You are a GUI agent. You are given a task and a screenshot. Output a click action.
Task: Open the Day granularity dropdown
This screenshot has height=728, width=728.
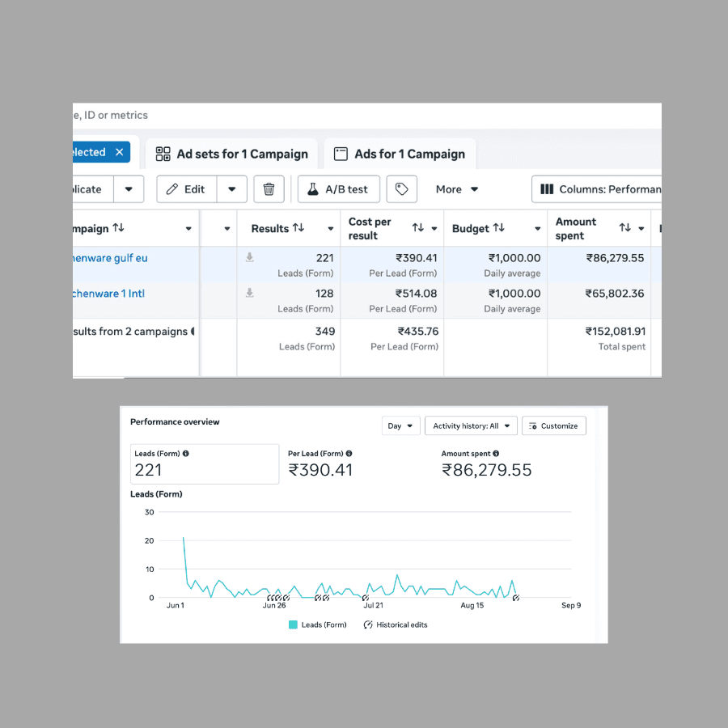(x=400, y=425)
